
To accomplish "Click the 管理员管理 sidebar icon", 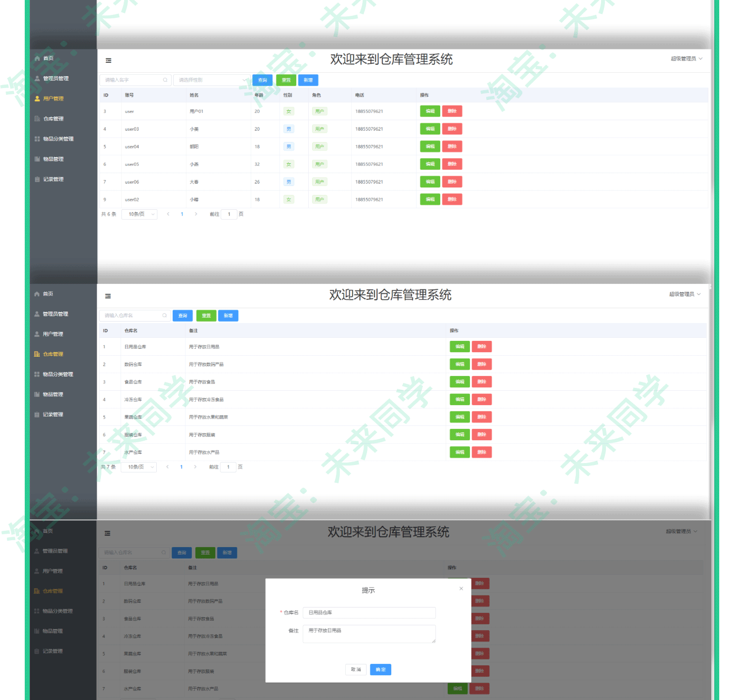I will click(x=37, y=78).
